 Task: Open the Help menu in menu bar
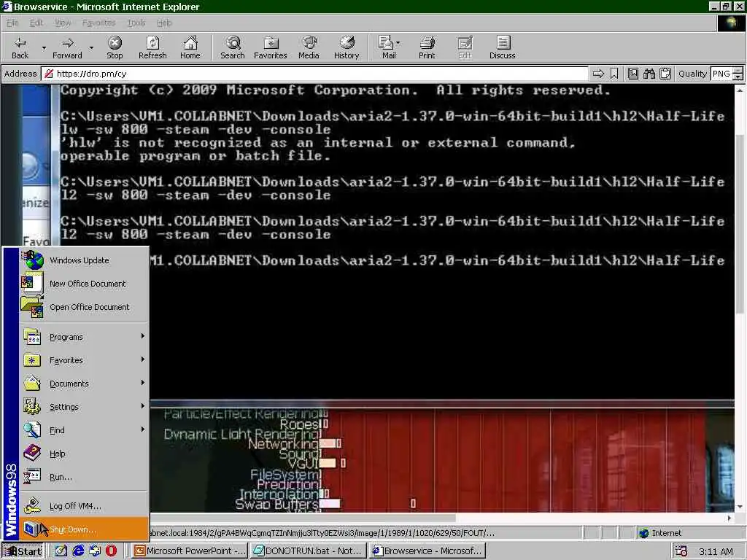[x=164, y=23]
